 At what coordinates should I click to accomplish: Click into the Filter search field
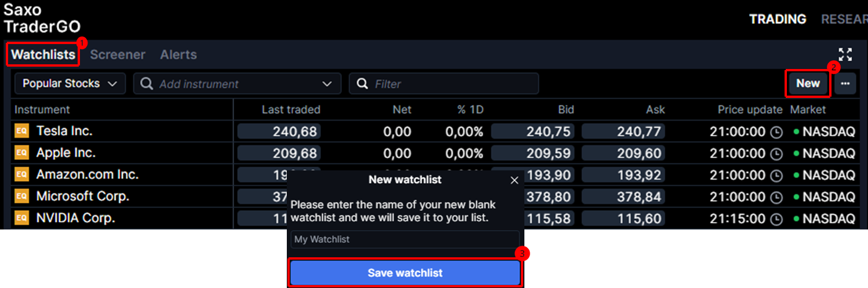click(452, 84)
